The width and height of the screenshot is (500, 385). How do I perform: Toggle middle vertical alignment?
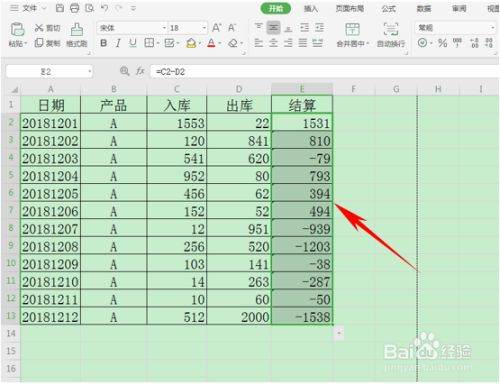[x=273, y=28]
